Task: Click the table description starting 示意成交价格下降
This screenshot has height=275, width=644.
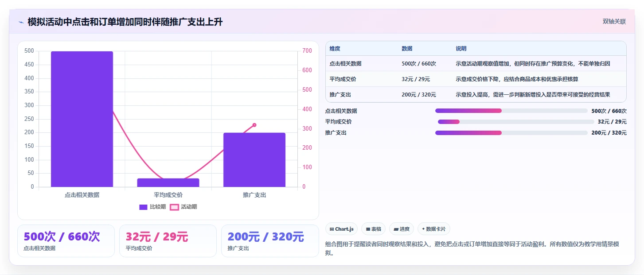Action: (517, 79)
